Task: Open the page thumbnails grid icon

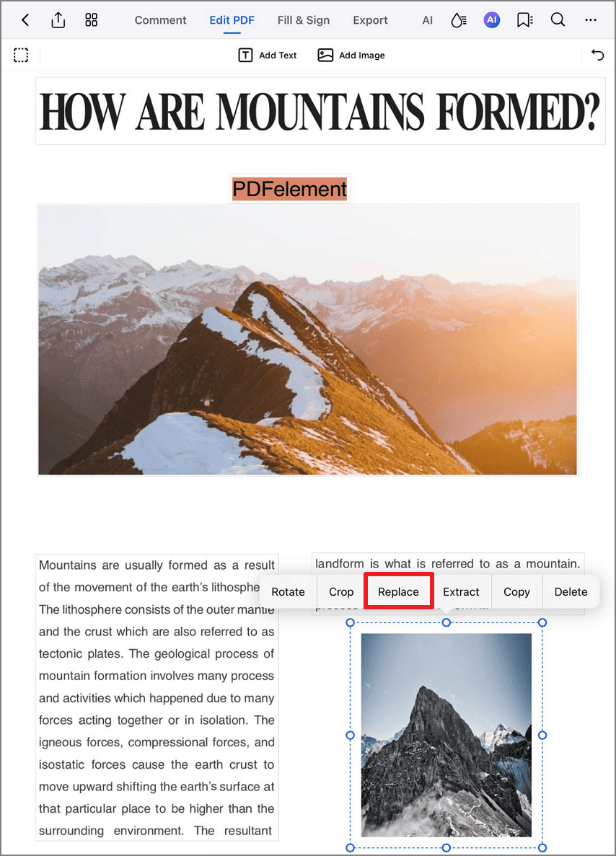Action: click(x=91, y=20)
